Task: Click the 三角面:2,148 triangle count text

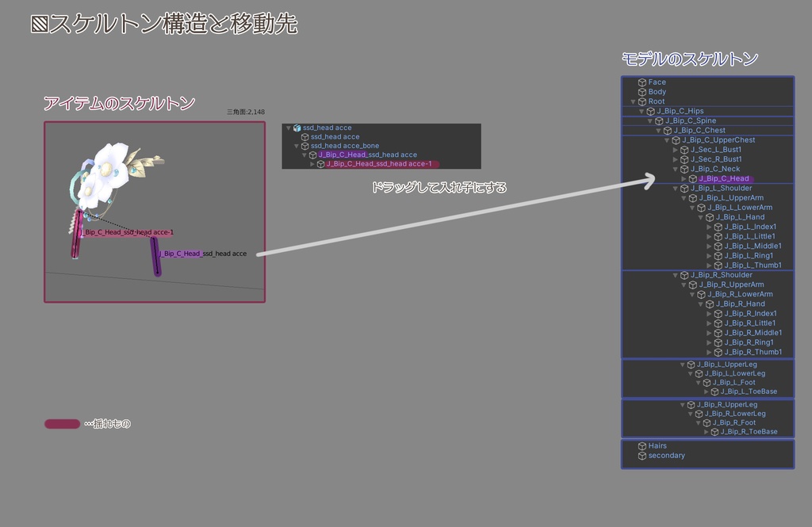Action: 246,112
